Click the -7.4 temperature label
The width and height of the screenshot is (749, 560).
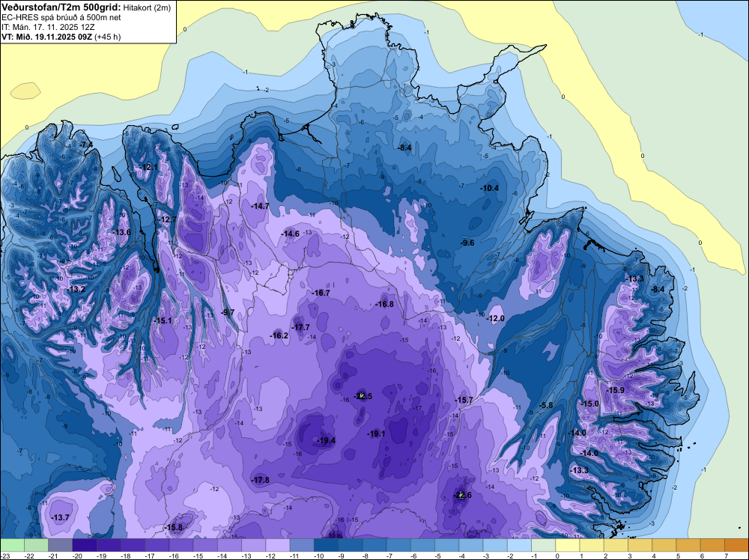(86, 144)
